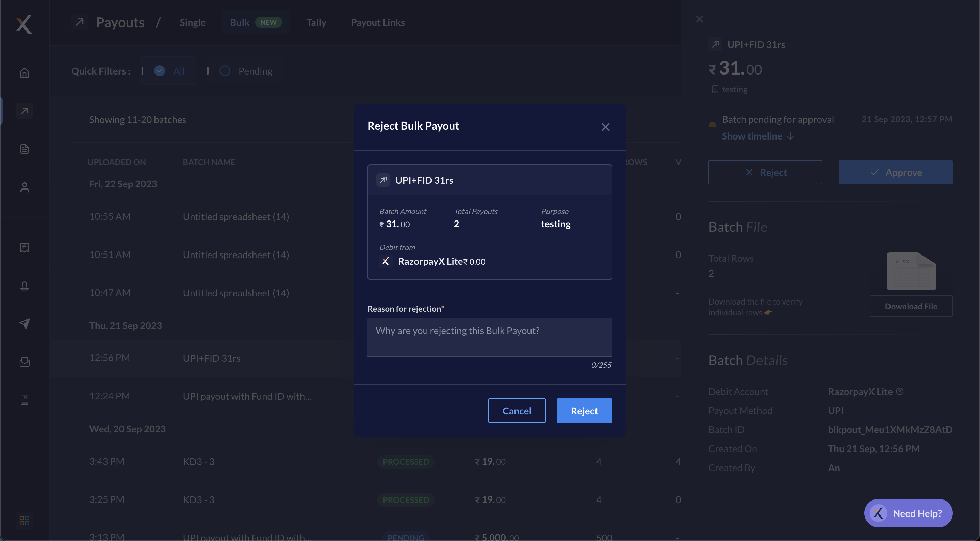Open the book docs sidebar icon

[24, 400]
